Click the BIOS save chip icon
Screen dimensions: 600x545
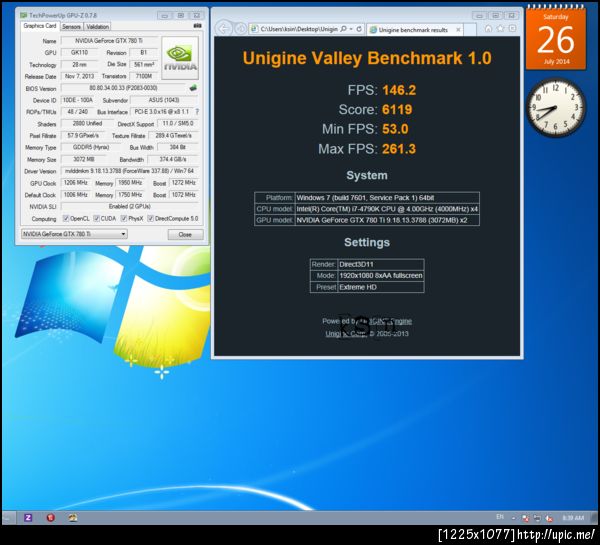click(x=193, y=88)
